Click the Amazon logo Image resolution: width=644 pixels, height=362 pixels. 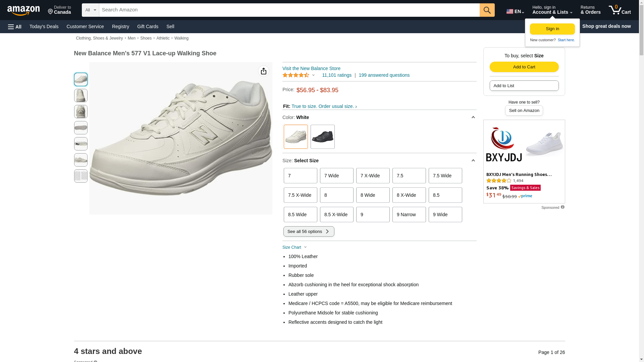coord(23,11)
